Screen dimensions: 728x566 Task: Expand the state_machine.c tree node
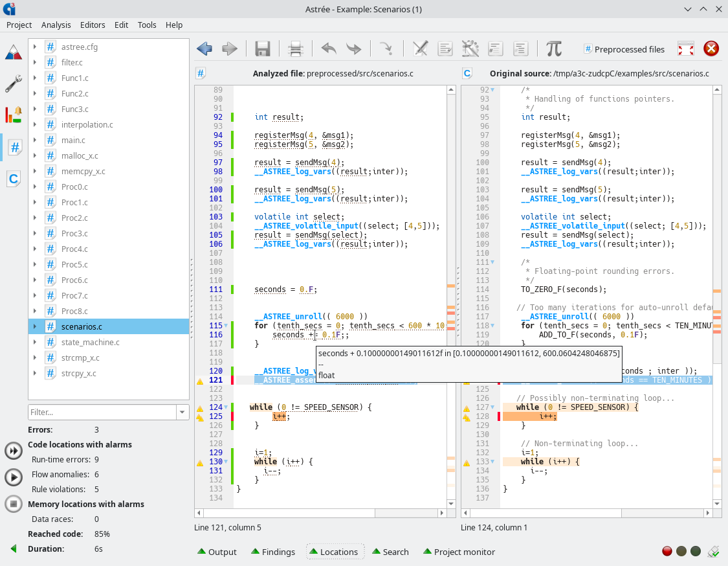pos(35,342)
